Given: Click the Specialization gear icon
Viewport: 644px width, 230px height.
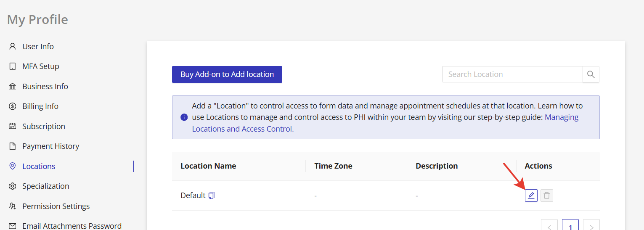Looking at the screenshot, I should [x=13, y=186].
